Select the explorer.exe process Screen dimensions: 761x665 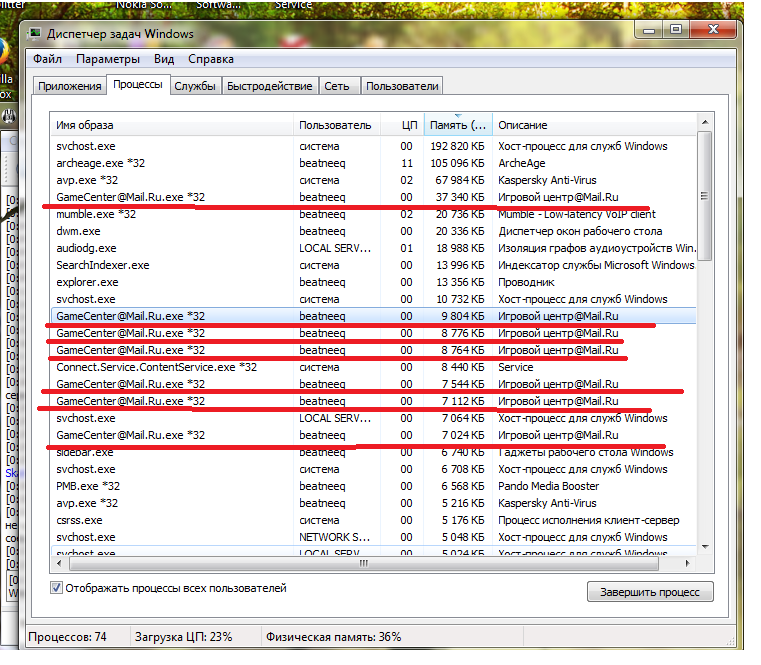(374, 282)
